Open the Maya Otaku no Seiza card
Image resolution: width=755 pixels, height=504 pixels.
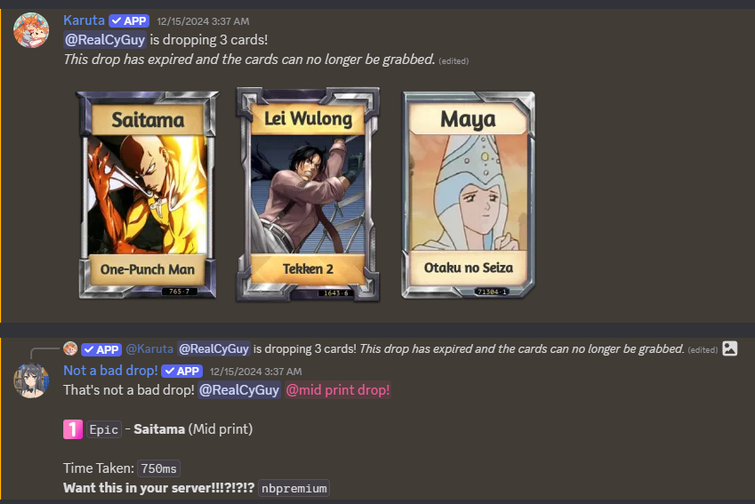pos(469,195)
